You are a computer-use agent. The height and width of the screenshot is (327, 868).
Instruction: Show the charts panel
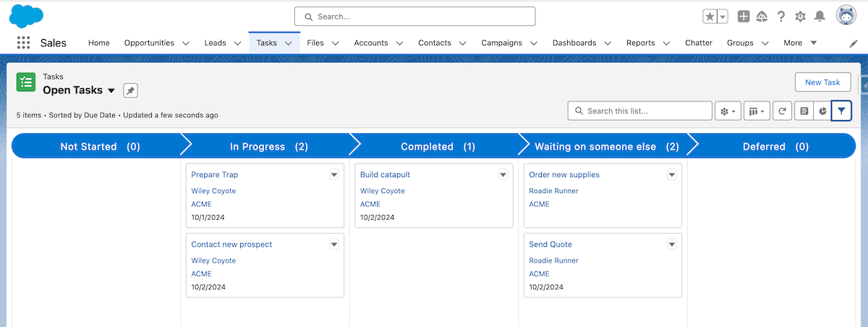click(x=823, y=111)
